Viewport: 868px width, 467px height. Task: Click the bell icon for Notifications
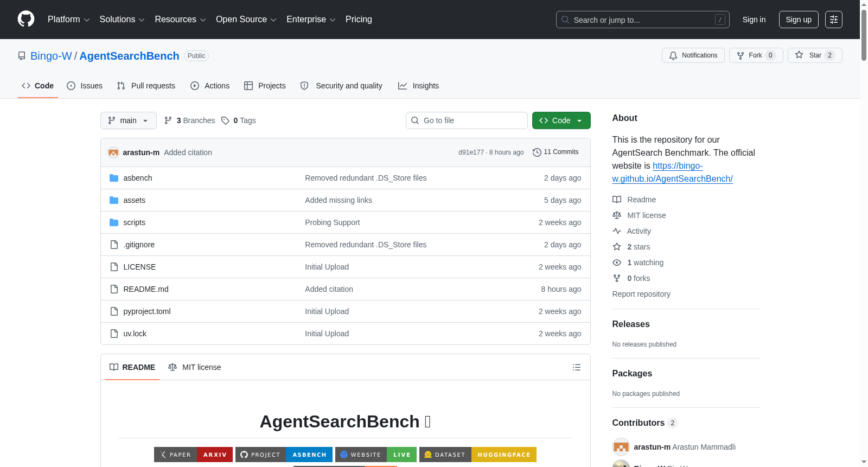click(x=673, y=55)
